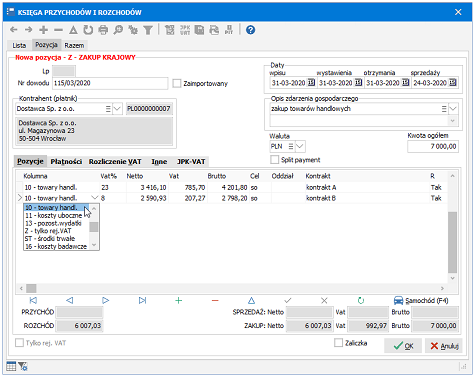Refresh data with the toolbar circular arrow
Viewport: 475px width, 377px height.
tap(88, 30)
